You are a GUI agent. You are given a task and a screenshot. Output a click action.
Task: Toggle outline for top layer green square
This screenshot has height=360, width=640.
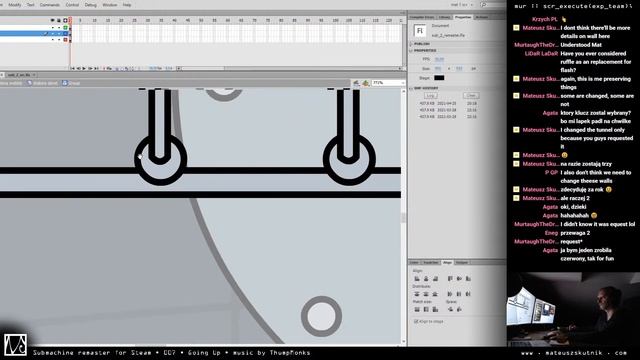(65, 27)
